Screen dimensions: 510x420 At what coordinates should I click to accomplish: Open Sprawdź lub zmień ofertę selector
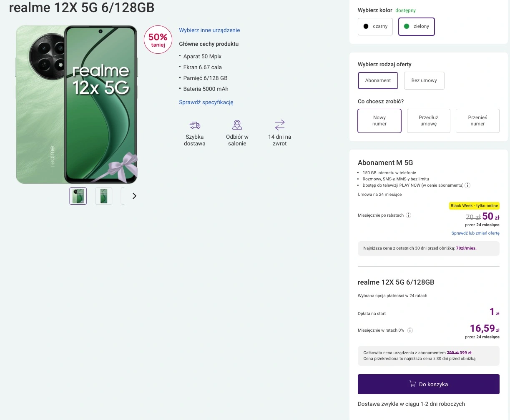point(475,233)
